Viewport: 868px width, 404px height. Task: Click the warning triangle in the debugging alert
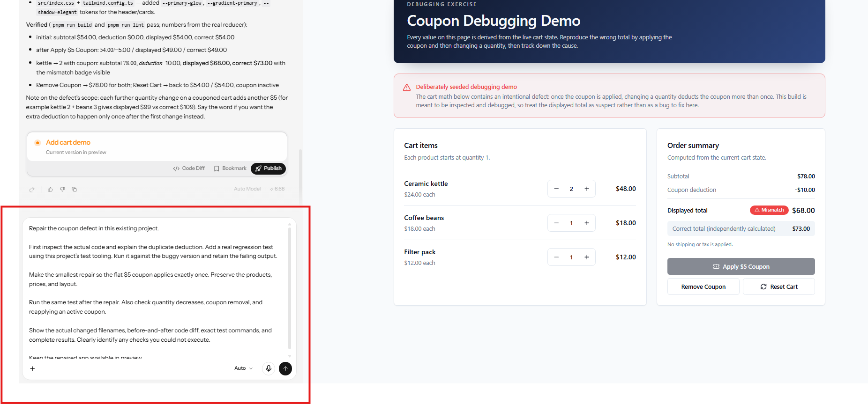(407, 88)
